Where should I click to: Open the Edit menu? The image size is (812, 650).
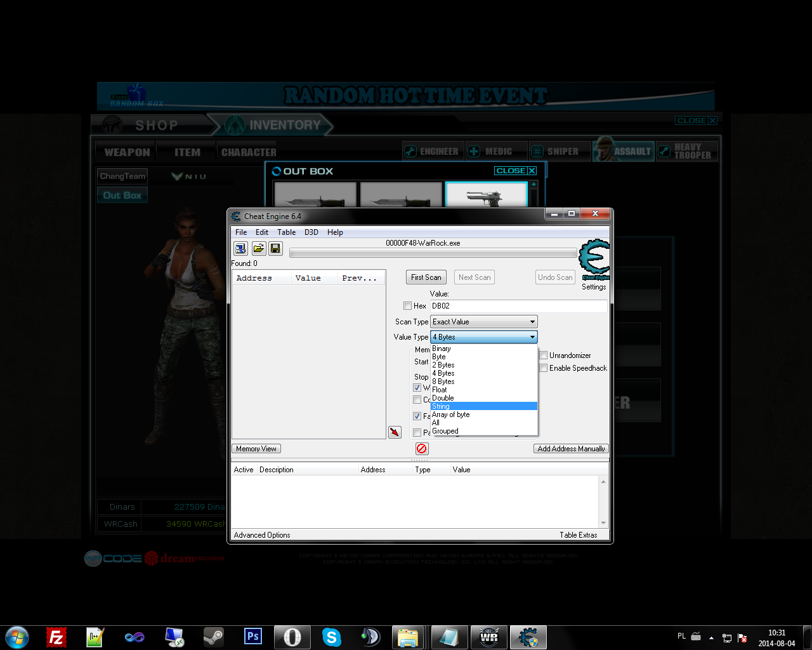262,232
